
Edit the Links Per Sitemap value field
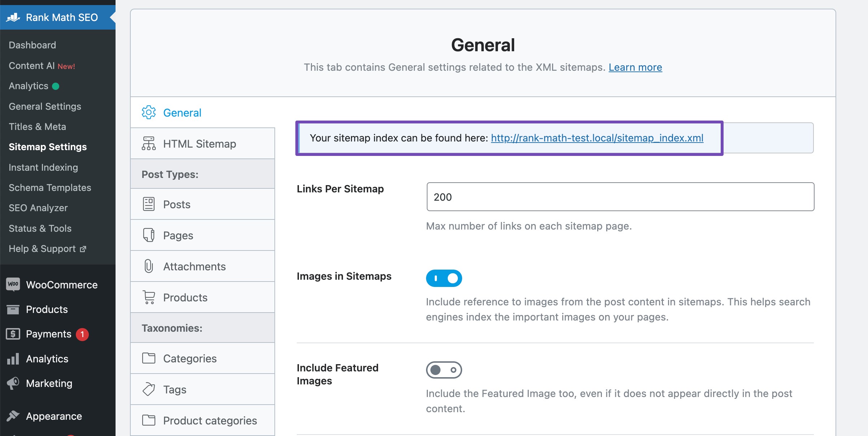point(620,197)
